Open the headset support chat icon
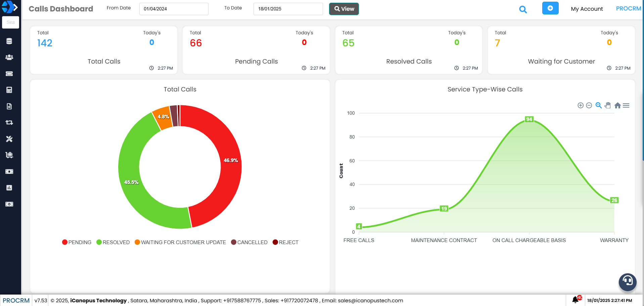Image resolution: width=644 pixels, height=306 pixels. (x=627, y=281)
